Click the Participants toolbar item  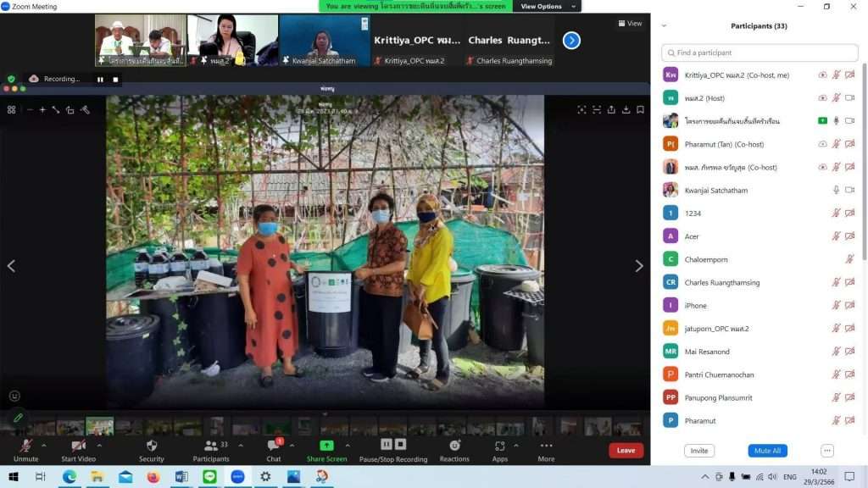click(210, 449)
